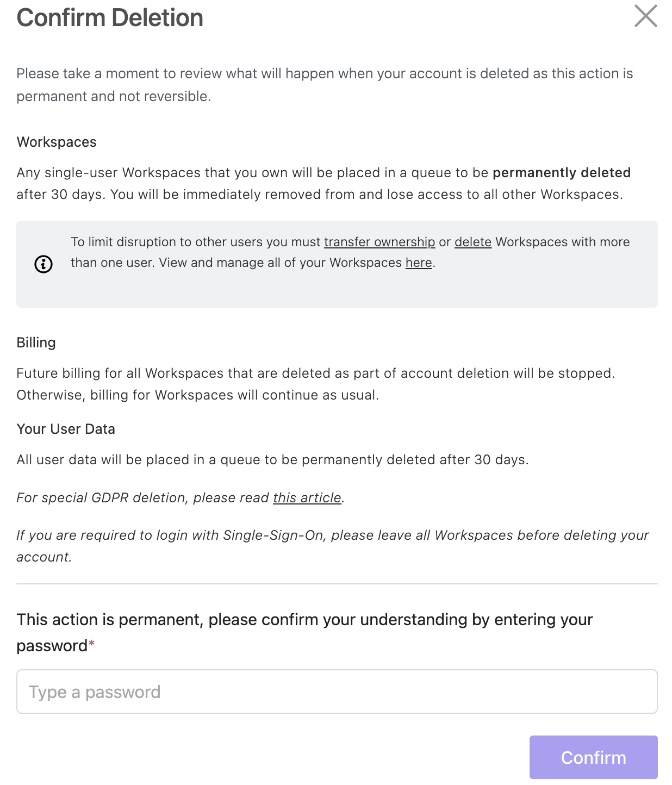Click the Billing section heading
Image resolution: width=672 pixels, height=785 pixels.
point(36,342)
